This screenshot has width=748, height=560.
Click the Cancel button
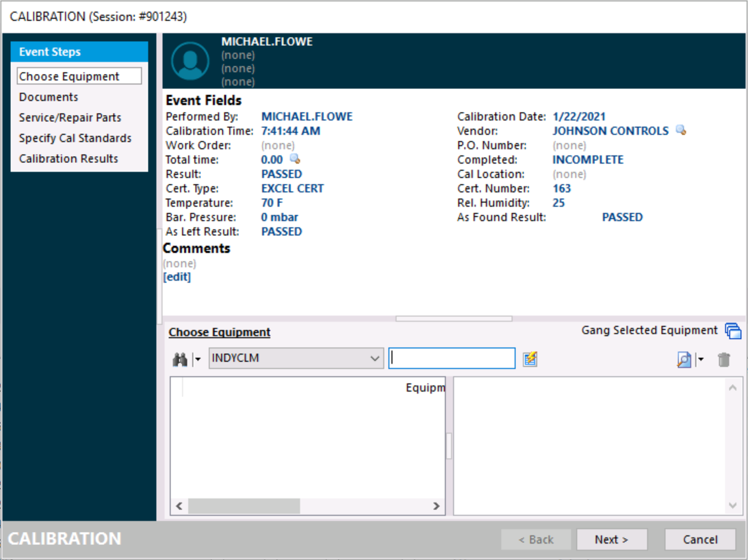(700, 539)
